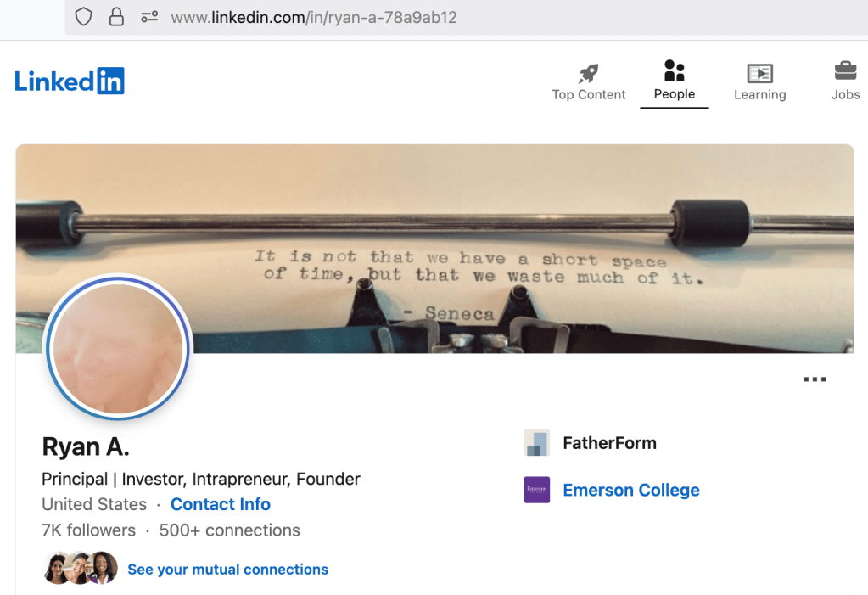Open the three-dot more options menu

click(815, 379)
